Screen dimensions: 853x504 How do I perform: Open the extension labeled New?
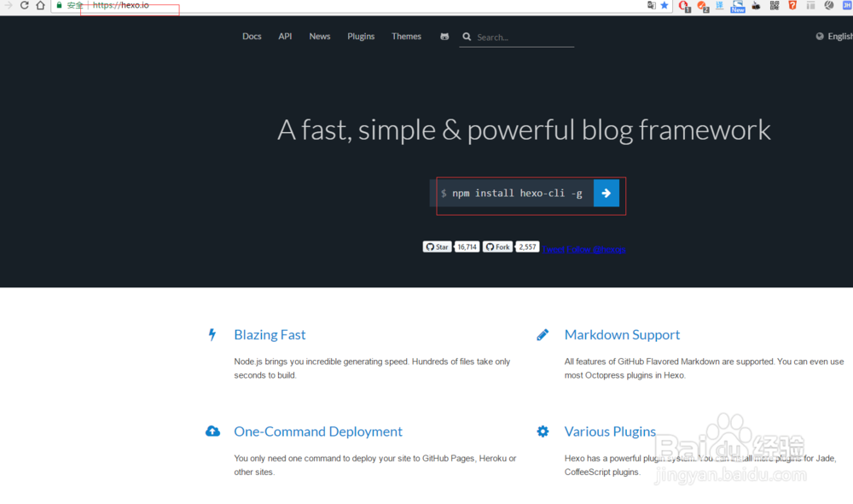(738, 6)
